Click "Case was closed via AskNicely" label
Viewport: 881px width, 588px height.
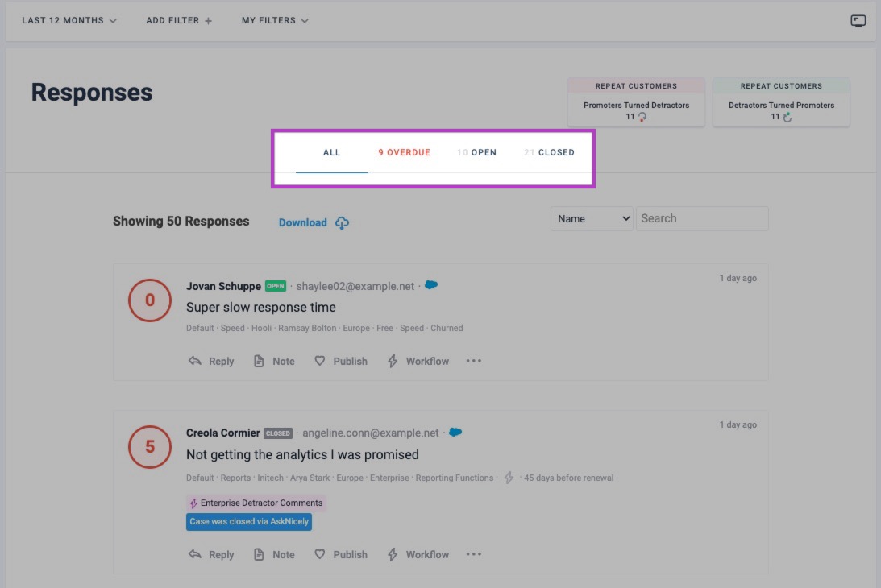click(x=249, y=521)
